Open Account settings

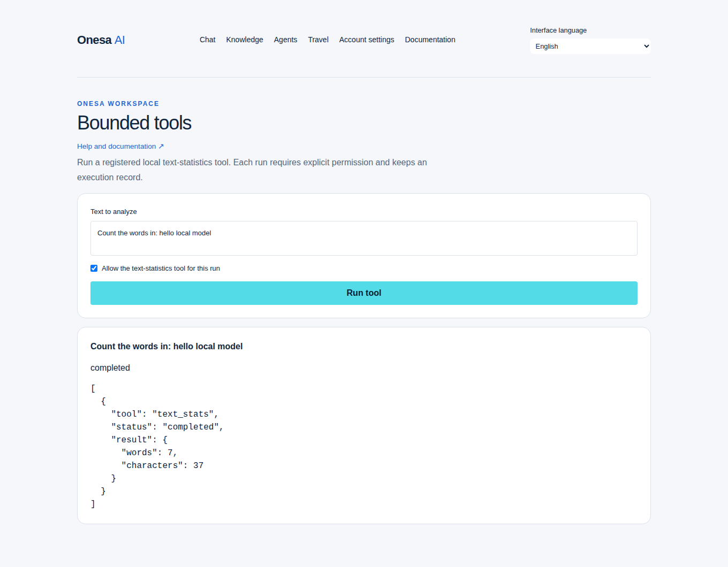click(x=367, y=40)
